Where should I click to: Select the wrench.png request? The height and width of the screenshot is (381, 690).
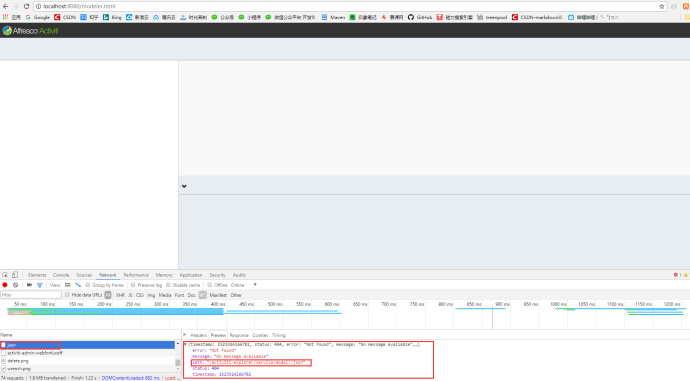[88, 369]
